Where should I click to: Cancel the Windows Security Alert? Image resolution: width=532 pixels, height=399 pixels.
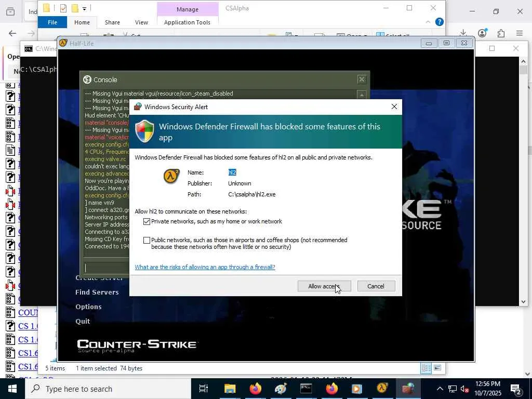tap(376, 286)
